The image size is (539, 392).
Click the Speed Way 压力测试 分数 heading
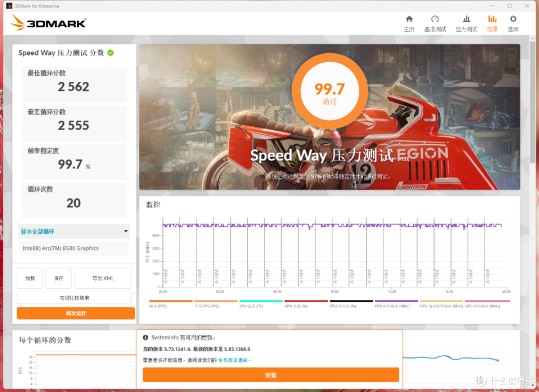61,52
